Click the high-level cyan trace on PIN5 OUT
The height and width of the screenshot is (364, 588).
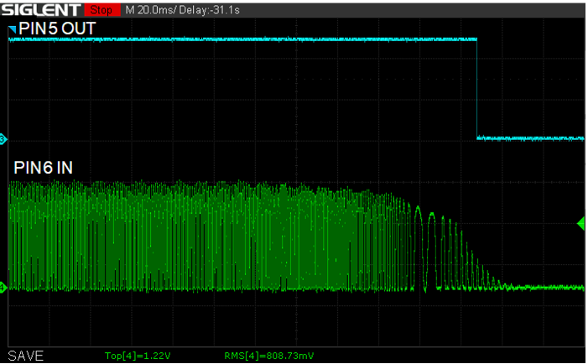tap(242, 39)
